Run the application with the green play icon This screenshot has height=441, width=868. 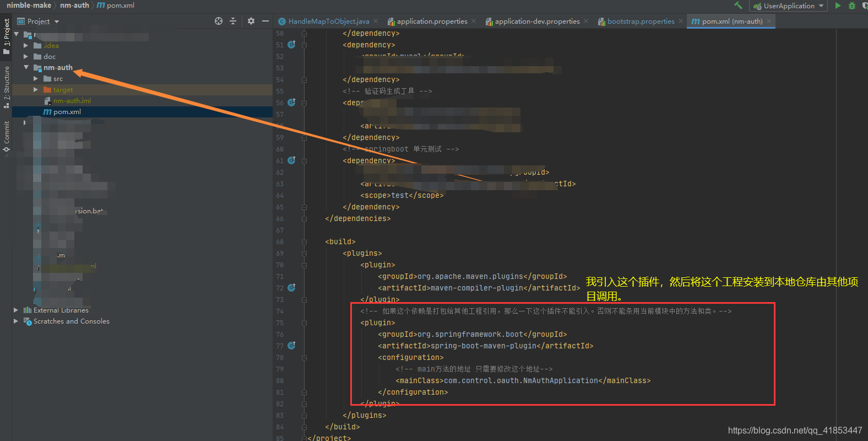point(838,6)
